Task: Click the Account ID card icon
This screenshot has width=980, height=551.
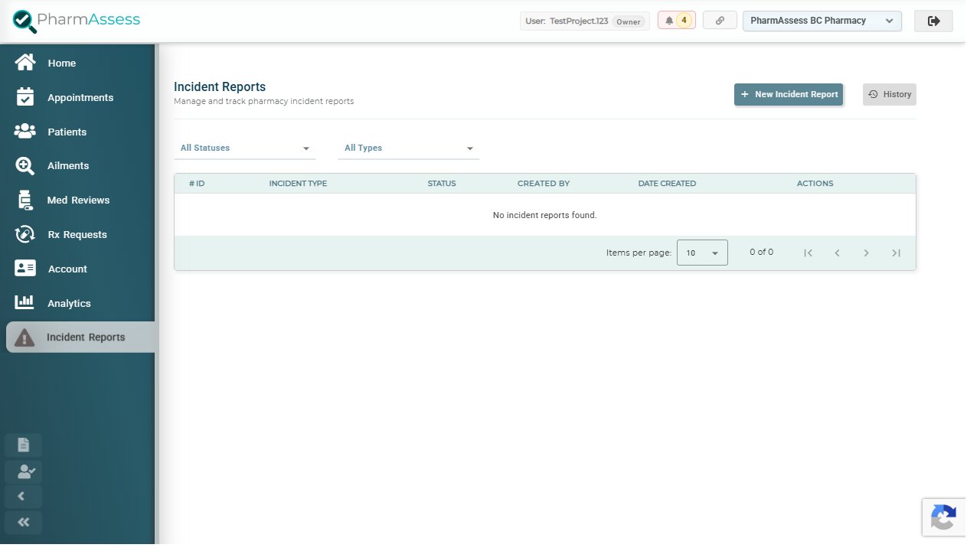Action: (x=25, y=269)
